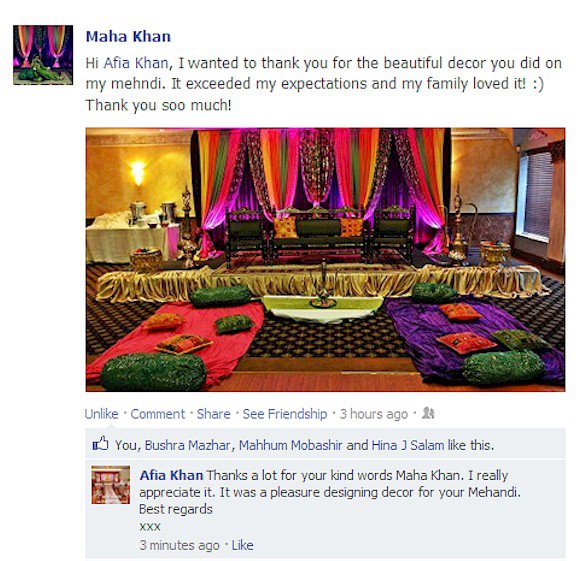Open Afia Khan's commenter profile picture
This screenshot has width=578, height=561.
111,485
